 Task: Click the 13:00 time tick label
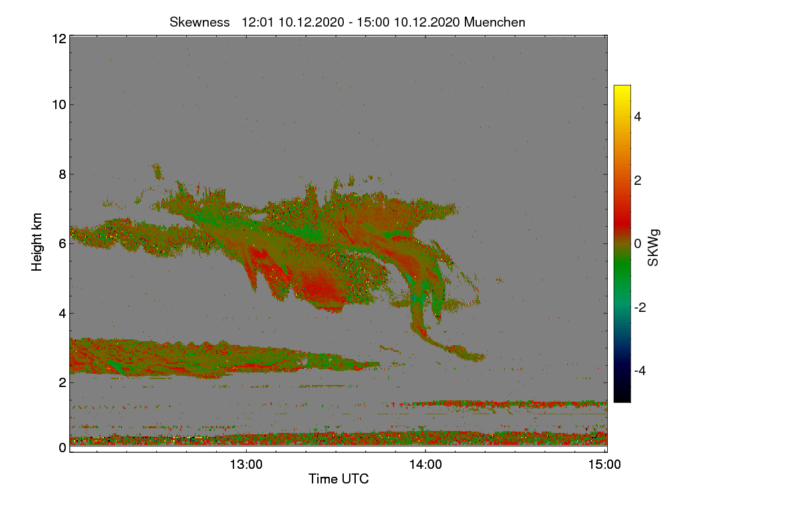click(x=247, y=465)
